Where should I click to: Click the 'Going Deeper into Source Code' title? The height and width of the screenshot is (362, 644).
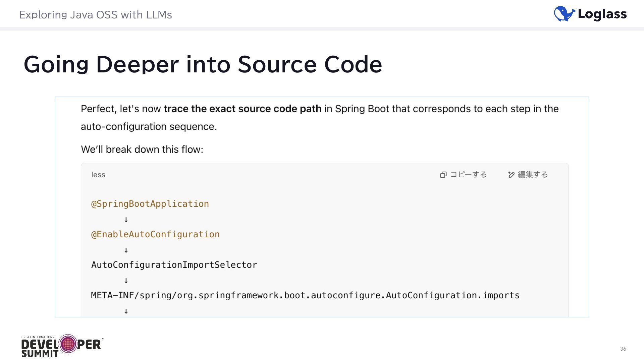(203, 64)
